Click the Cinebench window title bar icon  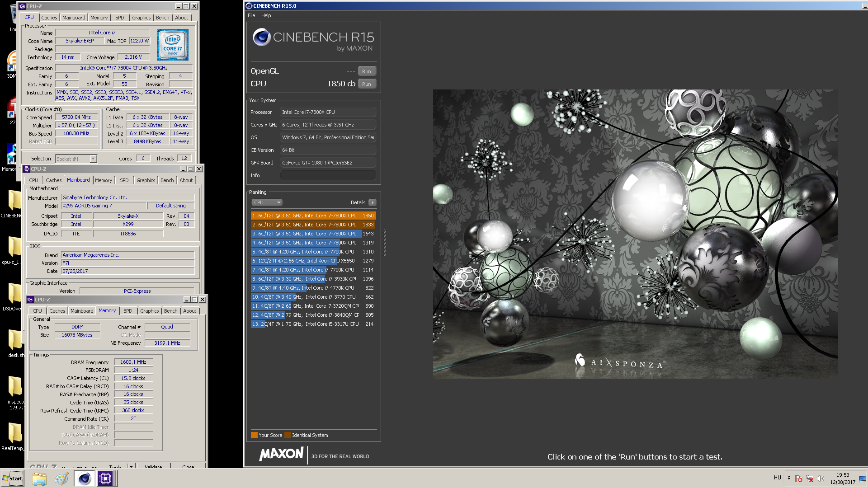coord(249,6)
